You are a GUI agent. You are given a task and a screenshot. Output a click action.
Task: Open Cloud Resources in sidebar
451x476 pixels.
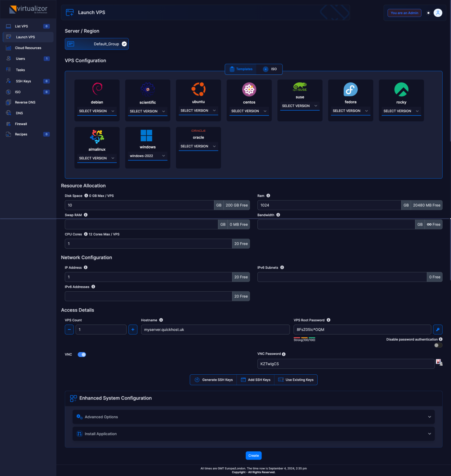(28, 48)
